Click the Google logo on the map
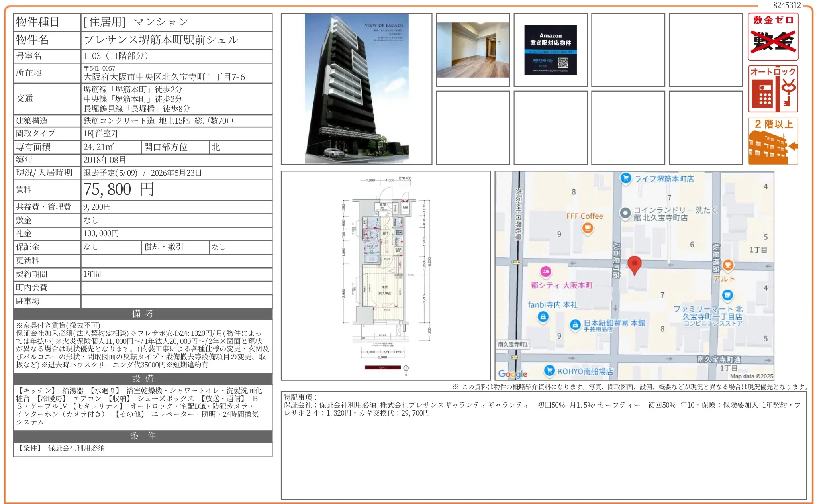Image resolution: width=819 pixels, height=504 pixels. 513,374
